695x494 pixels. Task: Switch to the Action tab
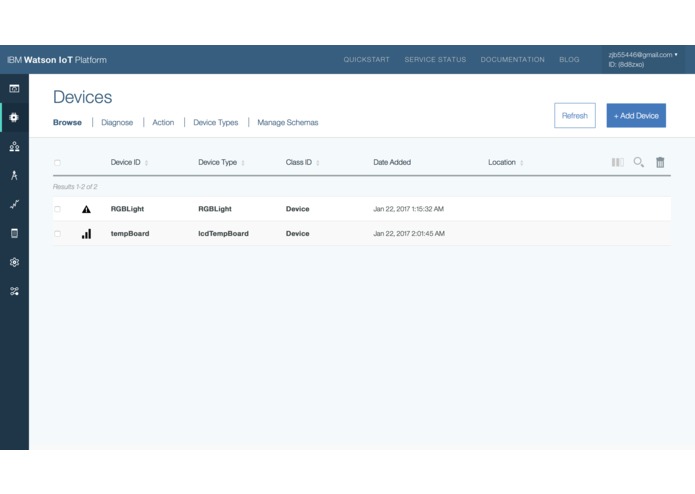coord(163,122)
